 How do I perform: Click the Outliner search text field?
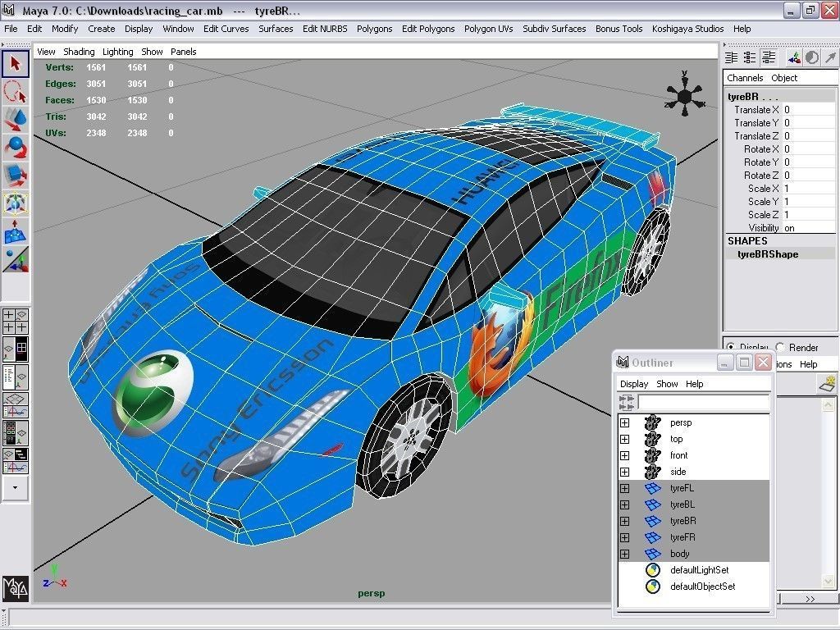click(703, 402)
